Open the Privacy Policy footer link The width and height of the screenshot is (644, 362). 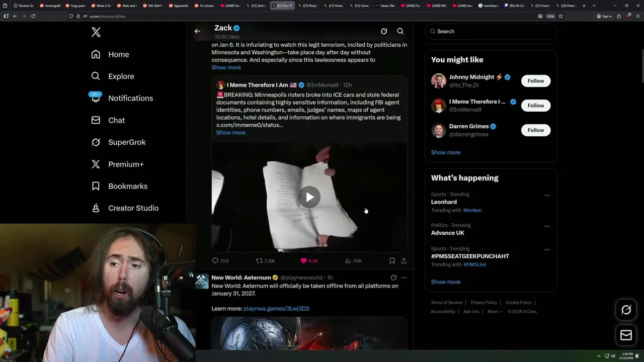(x=484, y=303)
